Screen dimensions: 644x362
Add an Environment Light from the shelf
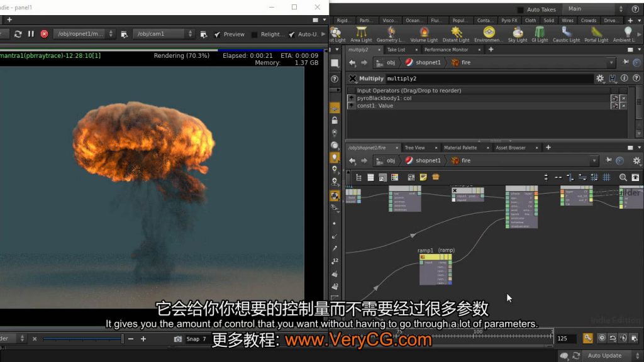pos(489,34)
